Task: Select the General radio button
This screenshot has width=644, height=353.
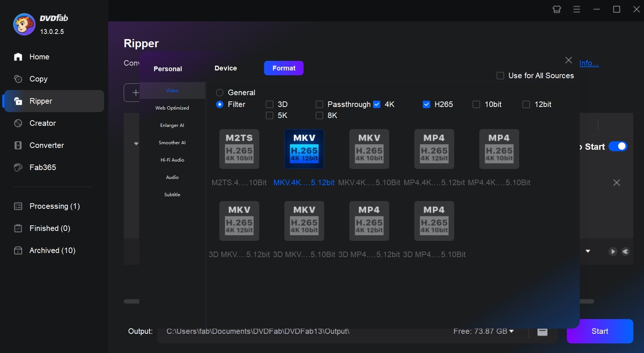Action: click(219, 93)
